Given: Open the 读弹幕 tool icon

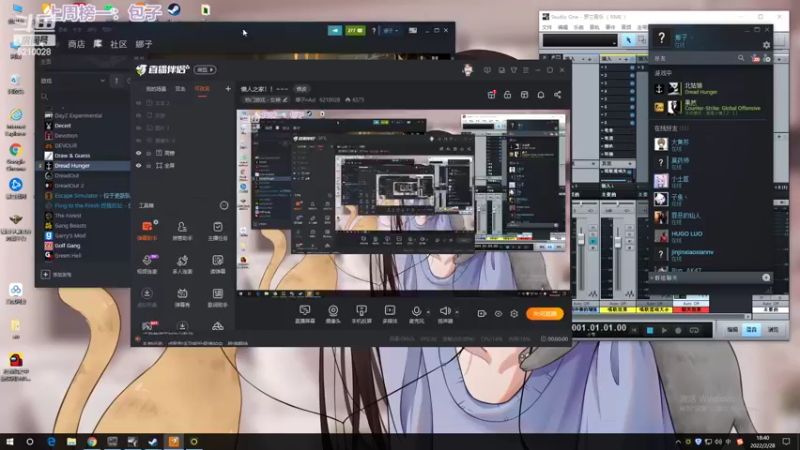Looking at the screenshot, I should click(x=218, y=263).
